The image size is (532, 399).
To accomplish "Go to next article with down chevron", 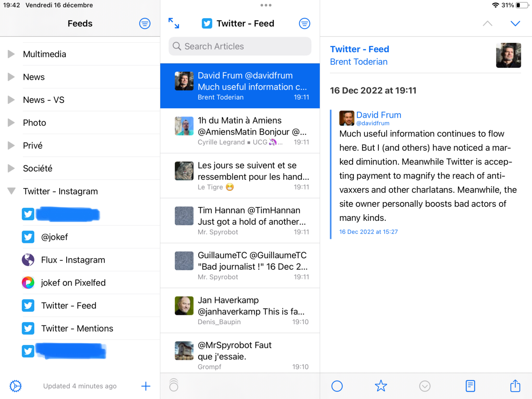I will [515, 23].
